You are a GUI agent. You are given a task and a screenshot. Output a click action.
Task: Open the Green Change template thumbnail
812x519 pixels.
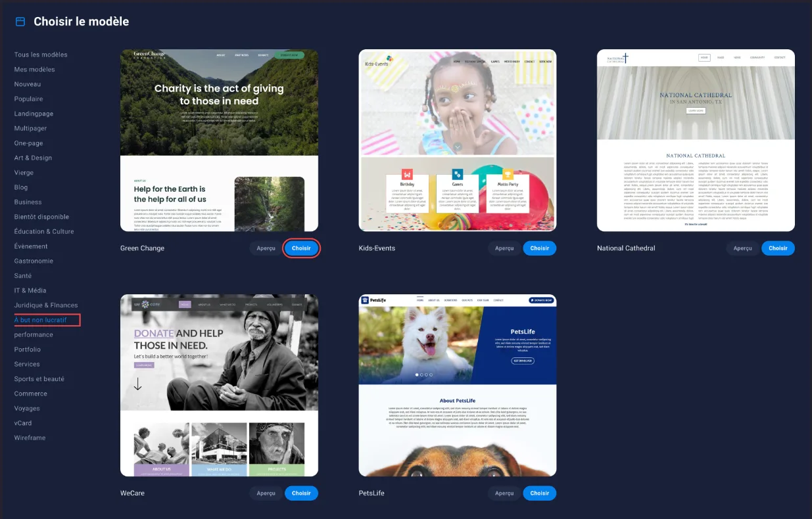point(219,141)
